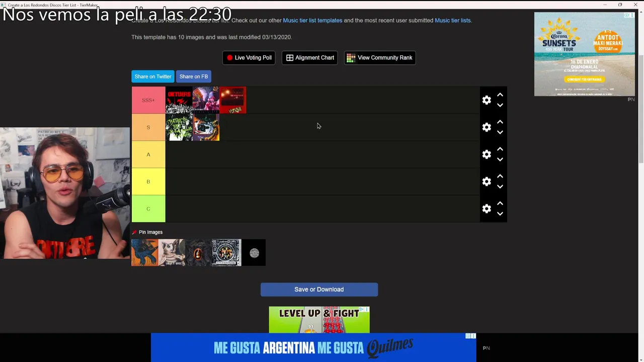The width and height of the screenshot is (644, 362).
Task: Move S tier row up
Action: 500,122
